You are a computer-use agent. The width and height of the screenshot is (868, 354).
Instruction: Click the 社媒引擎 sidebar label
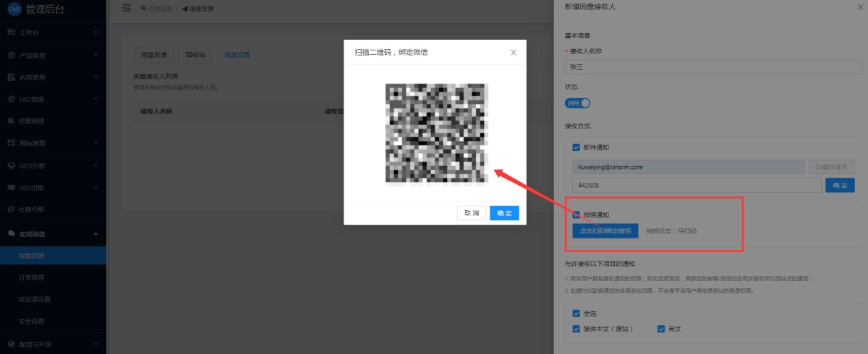pyautogui.click(x=32, y=210)
